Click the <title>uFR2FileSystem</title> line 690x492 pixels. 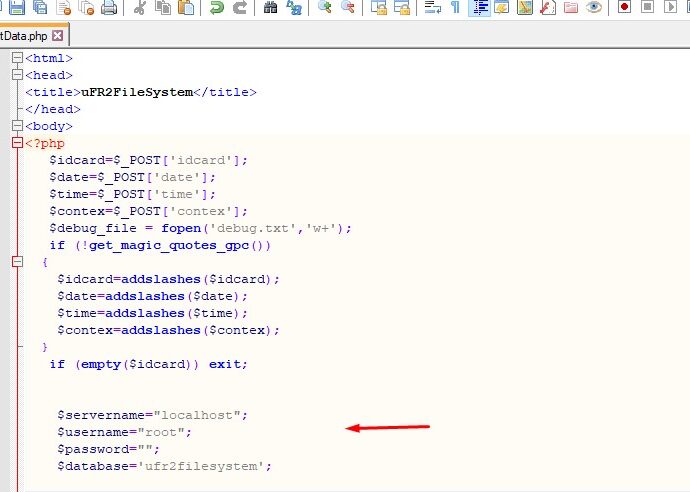(141, 92)
